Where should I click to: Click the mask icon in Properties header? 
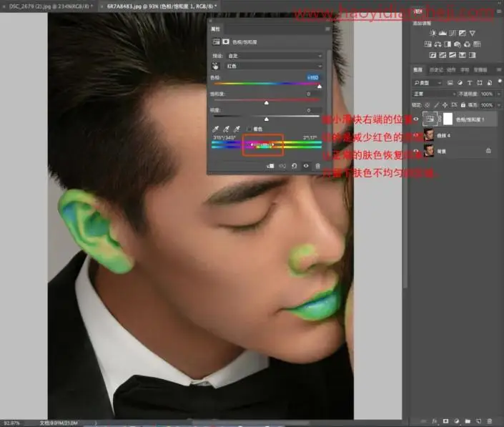coord(226,41)
